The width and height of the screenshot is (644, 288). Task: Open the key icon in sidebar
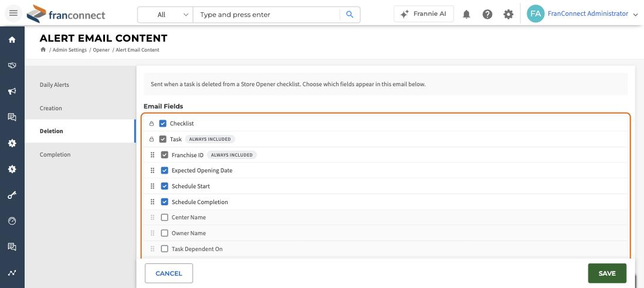[12, 195]
